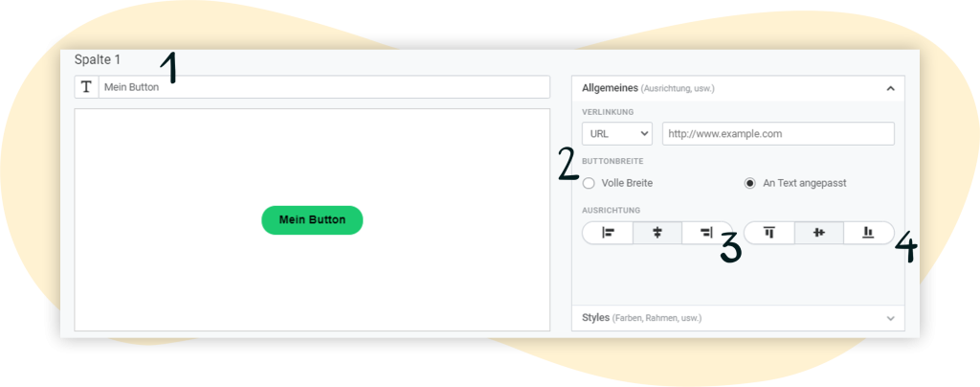
Task: Align button to the left horizontally
Action: click(x=608, y=233)
